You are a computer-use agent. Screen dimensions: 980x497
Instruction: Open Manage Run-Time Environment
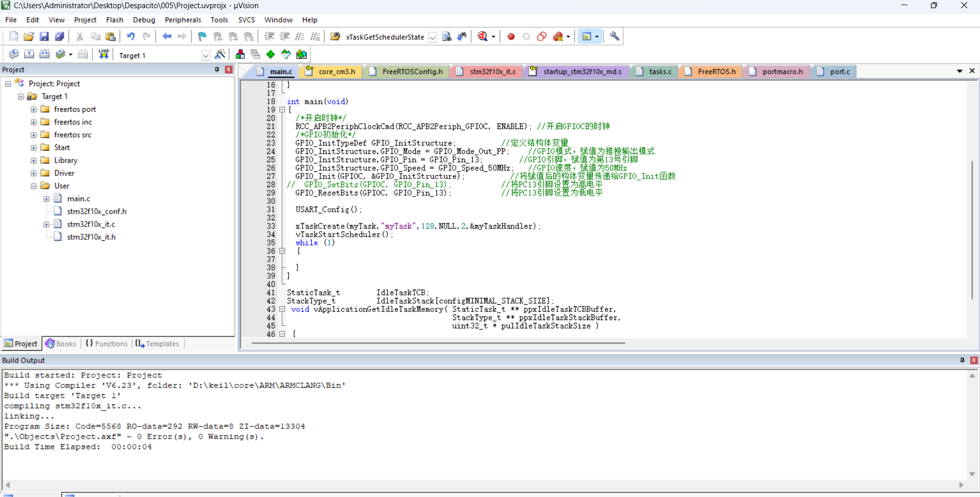point(271,54)
